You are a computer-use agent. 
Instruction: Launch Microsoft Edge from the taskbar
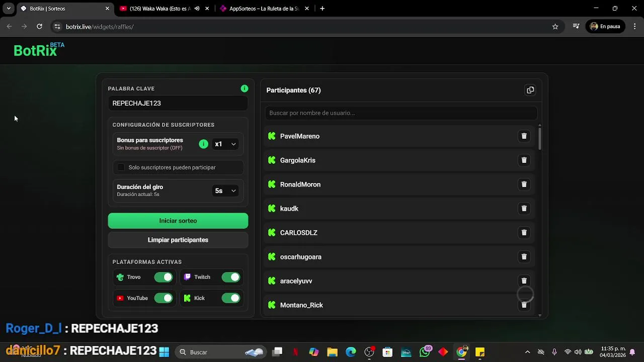(351, 352)
